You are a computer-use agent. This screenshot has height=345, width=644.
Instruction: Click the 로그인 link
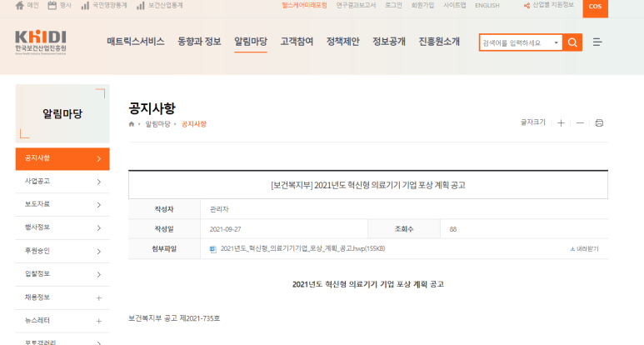(393, 5)
